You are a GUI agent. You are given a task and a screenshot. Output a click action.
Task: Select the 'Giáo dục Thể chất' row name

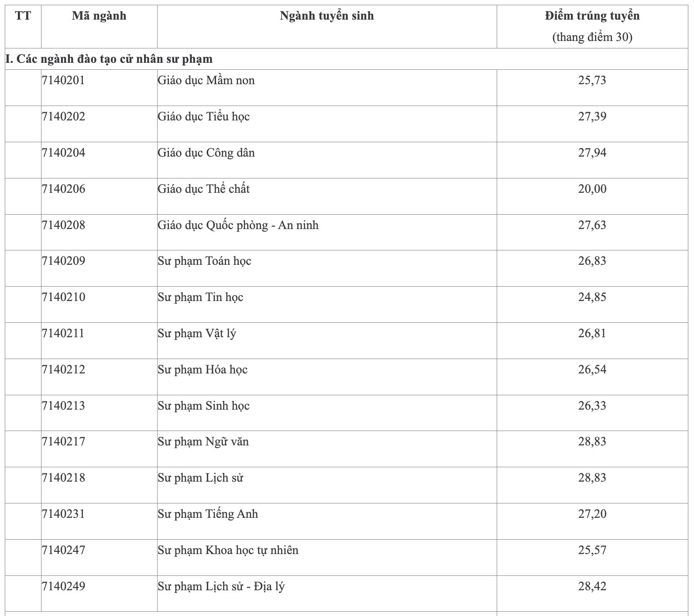point(204,189)
